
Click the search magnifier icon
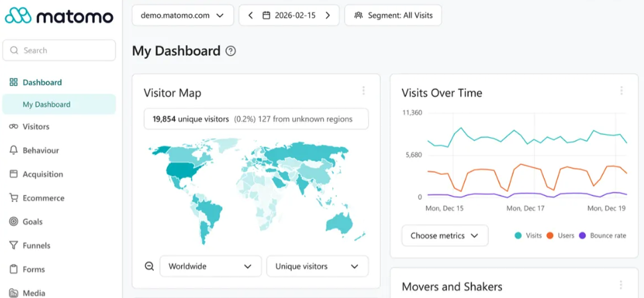15,50
